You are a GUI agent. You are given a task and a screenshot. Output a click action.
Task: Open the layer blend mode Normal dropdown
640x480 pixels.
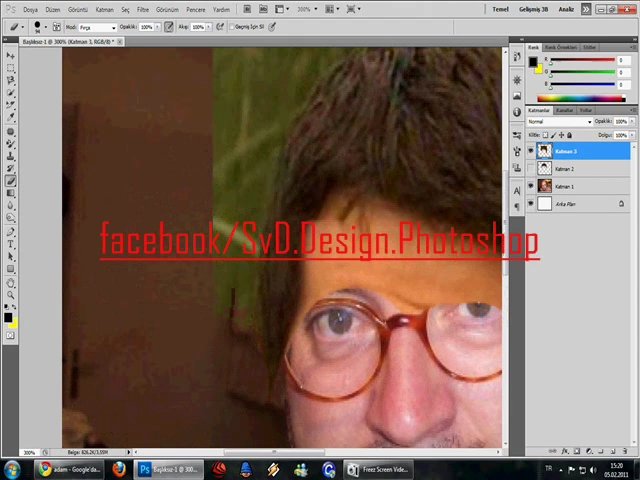(x=559, y=122)
